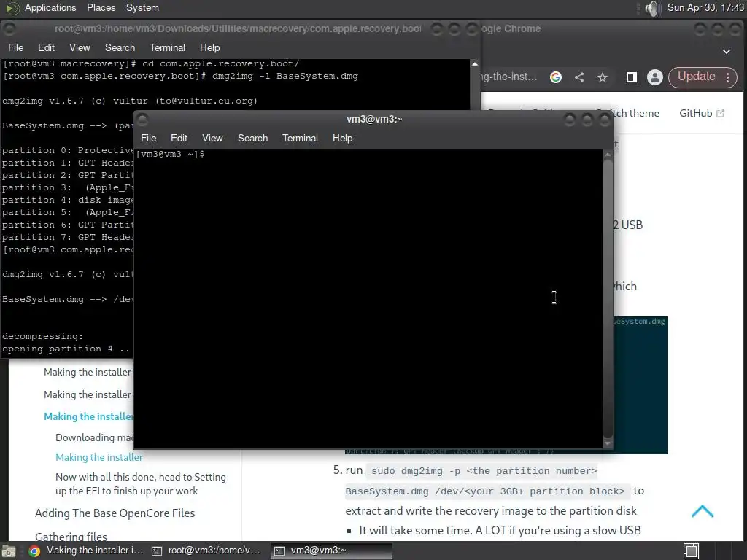
Task: Click the volume speaker icon in top panel
Action: pos(652,8)
